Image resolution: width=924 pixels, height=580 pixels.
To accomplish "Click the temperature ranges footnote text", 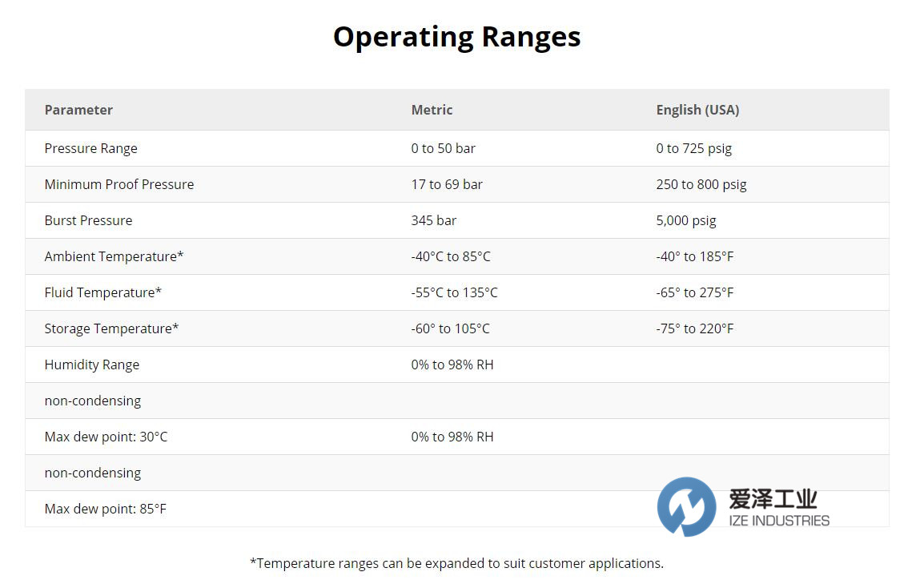I will coord(456,563).
